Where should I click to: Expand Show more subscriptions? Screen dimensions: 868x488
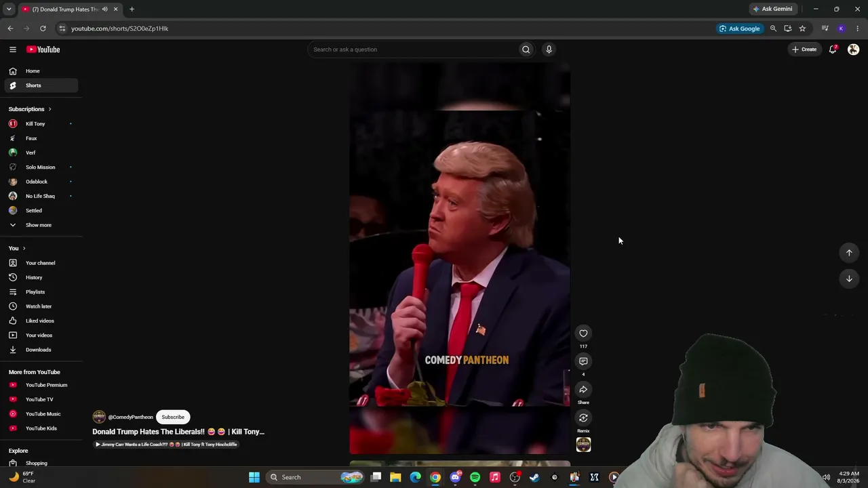click(39, 225)
